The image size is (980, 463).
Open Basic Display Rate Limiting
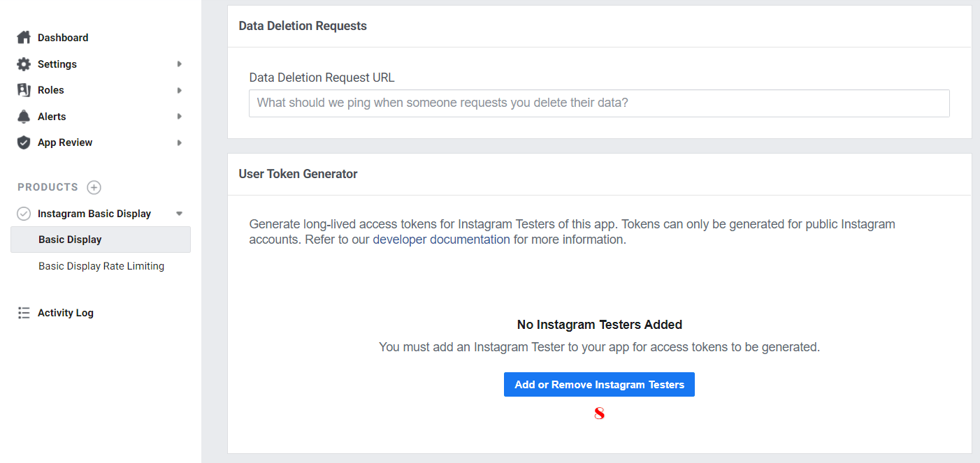(x=101, y=266)
